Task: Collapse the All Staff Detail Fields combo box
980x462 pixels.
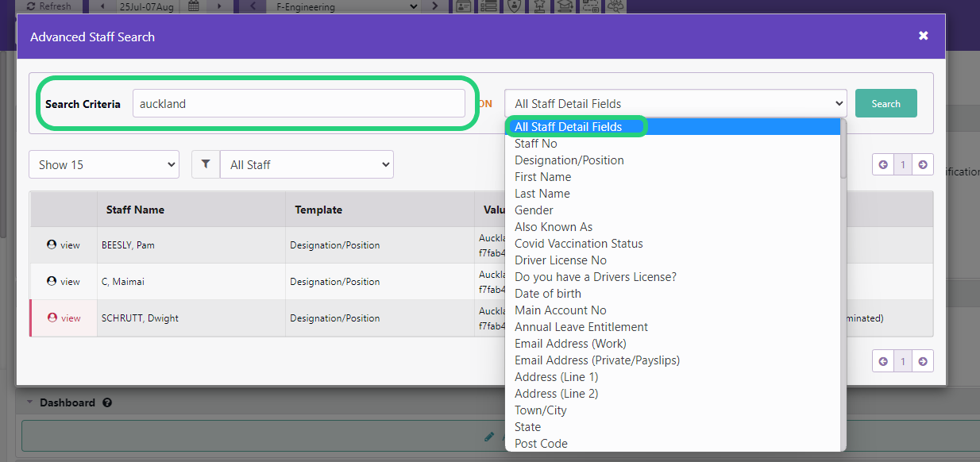Action: (x=676, y=103)
